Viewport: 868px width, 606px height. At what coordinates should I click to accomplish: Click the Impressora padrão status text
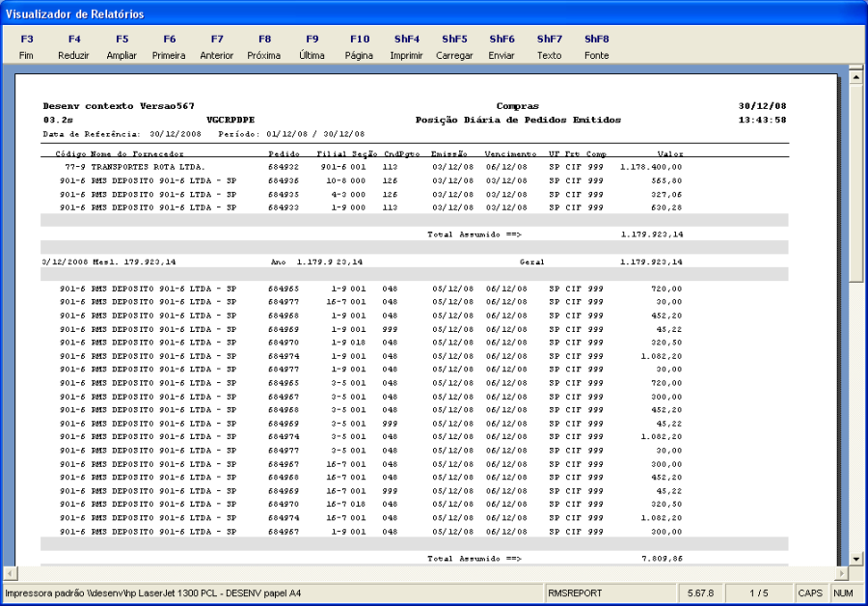pyautogui.click(x=152, y=593)
